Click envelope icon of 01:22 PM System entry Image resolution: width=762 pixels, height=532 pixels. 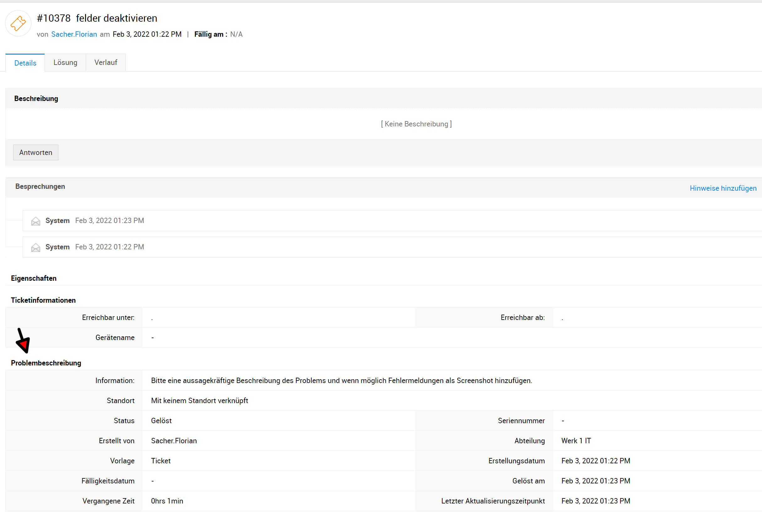35,247
